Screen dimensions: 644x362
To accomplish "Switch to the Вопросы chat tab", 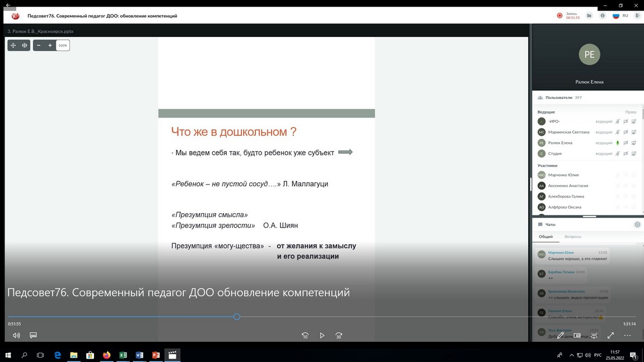I will point(572,237).
